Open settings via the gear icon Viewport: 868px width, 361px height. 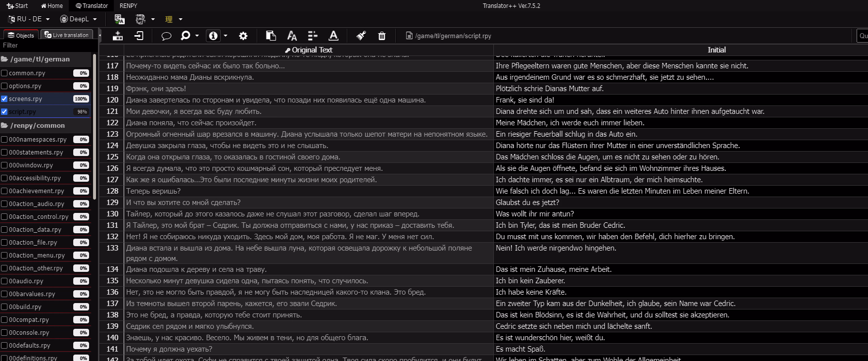pyautogui.click(x=243, y=36)
